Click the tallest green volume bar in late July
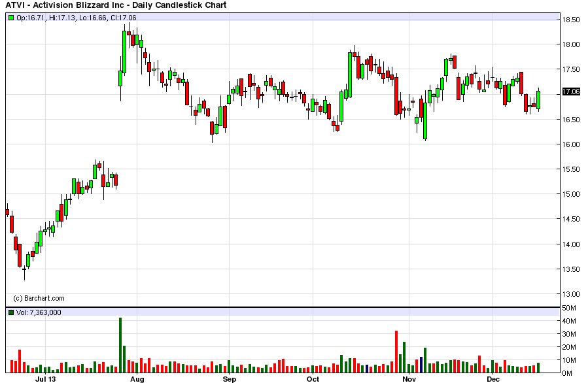This screenshot has width=588, height=383. (x=120, y=345)
